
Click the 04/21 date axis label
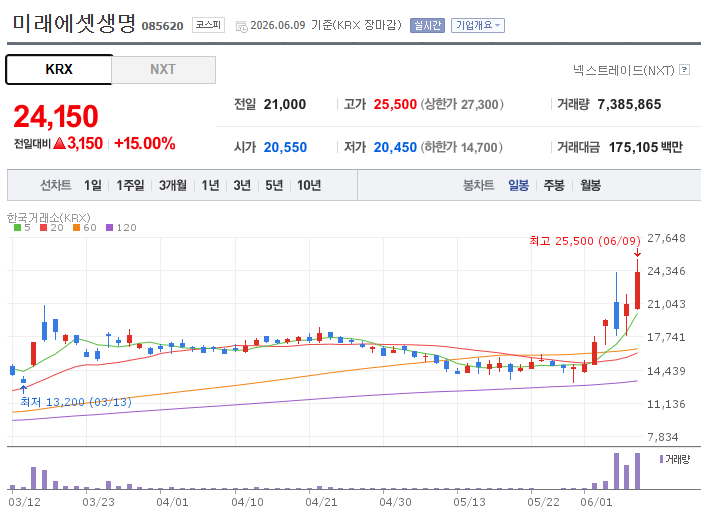click(x=321, y=502)
